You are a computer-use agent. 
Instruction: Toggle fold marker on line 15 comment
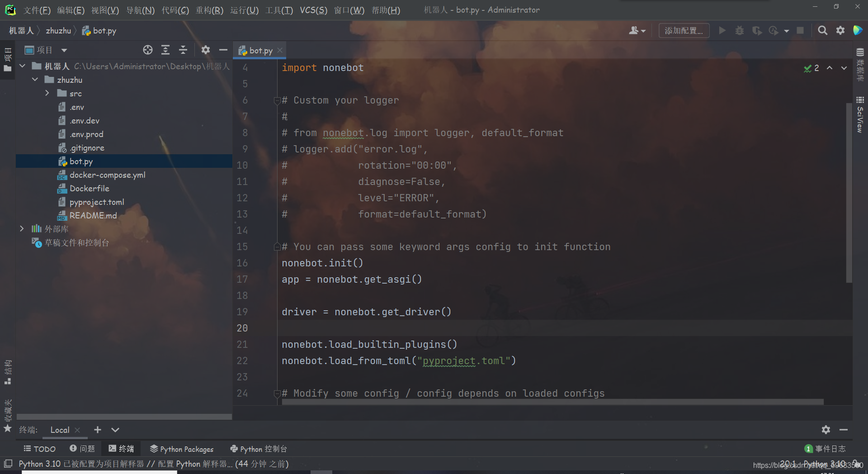pos(277,247)
